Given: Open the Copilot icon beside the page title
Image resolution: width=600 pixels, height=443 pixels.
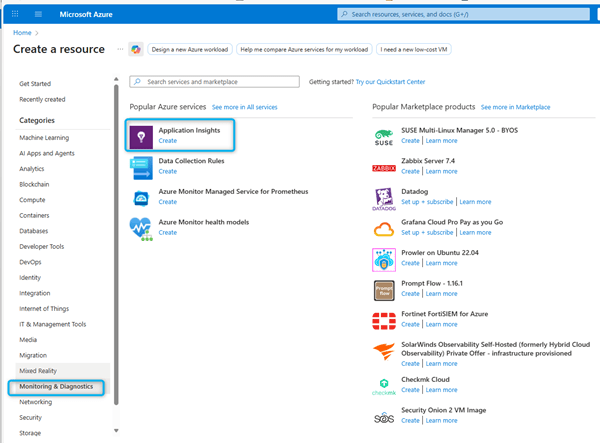Looking at the screenshot, I should click(133, 49).
